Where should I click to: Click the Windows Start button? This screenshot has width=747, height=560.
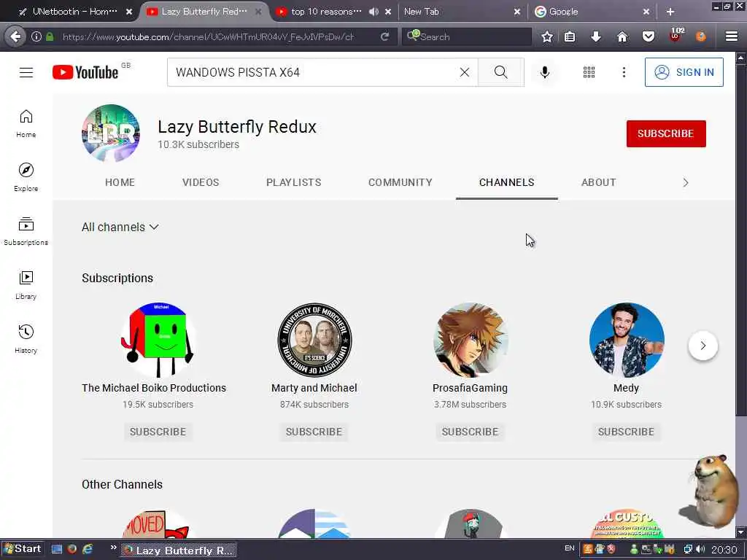[23, 549]
